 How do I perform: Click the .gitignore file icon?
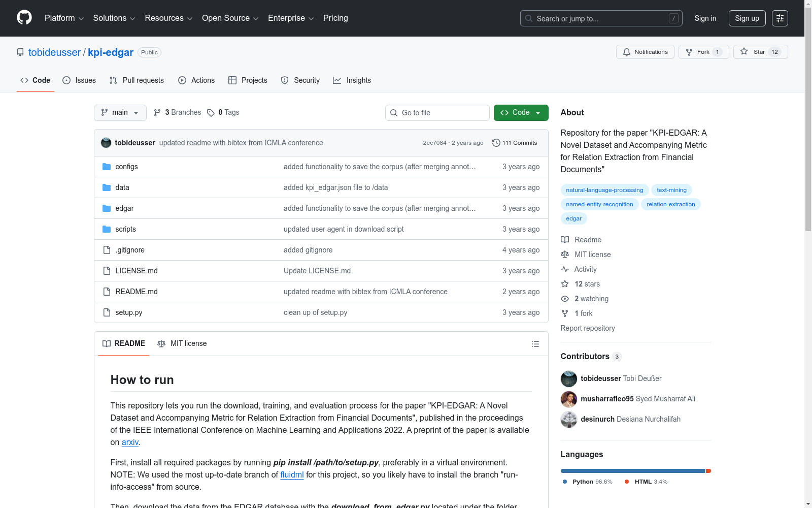click(107, 250)
